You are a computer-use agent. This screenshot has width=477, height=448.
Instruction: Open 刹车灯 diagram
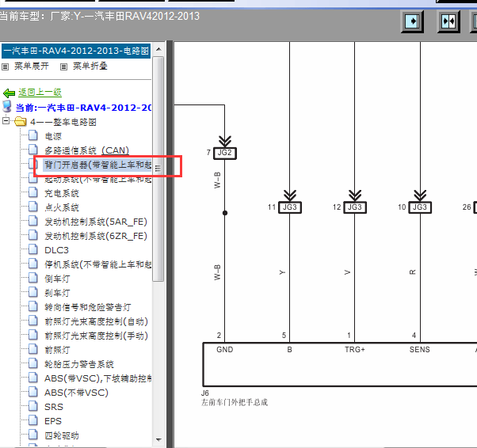click(57, 293)
